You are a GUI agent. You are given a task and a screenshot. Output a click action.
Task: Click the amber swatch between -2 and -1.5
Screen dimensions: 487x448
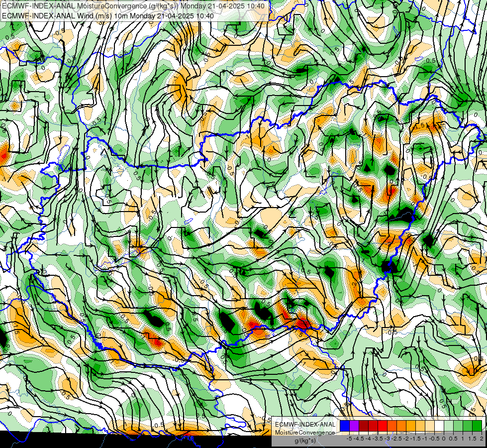pos(411,426)
